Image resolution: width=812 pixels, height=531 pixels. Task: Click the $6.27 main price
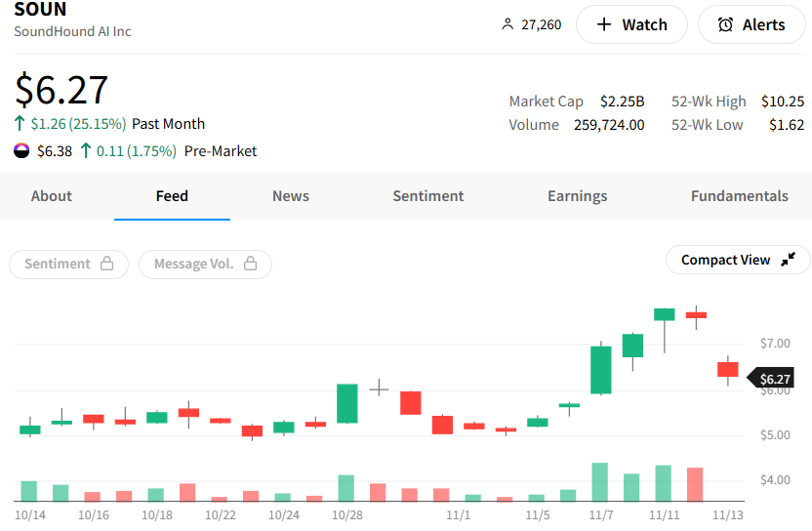pyautogui.click(x=61, y=90)
